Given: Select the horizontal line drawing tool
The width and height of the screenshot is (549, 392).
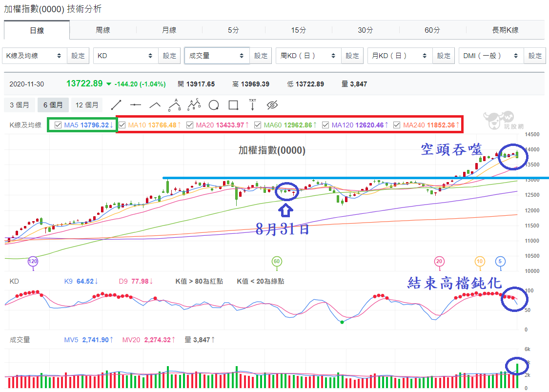Looking at the screenshot, I should coord(135,105).
